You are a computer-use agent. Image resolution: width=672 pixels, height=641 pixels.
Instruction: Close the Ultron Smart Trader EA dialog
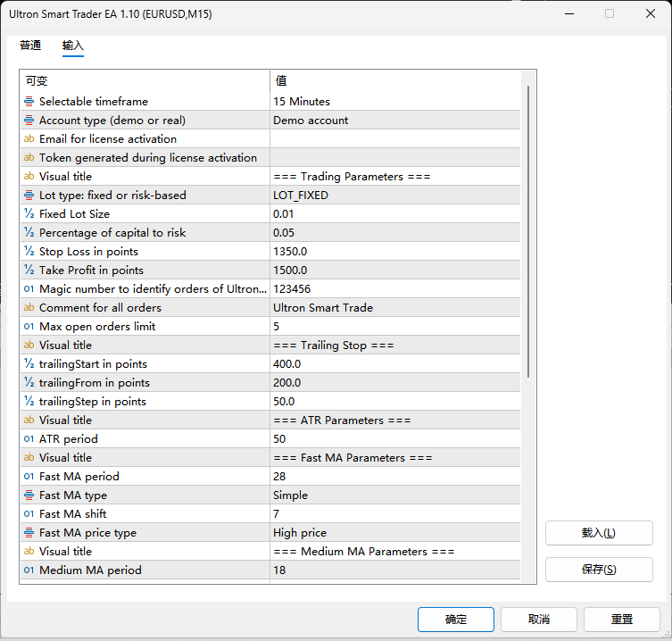[651, 13]
